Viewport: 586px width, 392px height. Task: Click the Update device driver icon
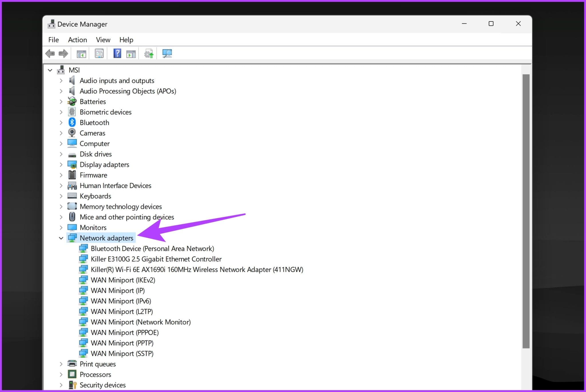pyautogui.click(x=149, y=54)
